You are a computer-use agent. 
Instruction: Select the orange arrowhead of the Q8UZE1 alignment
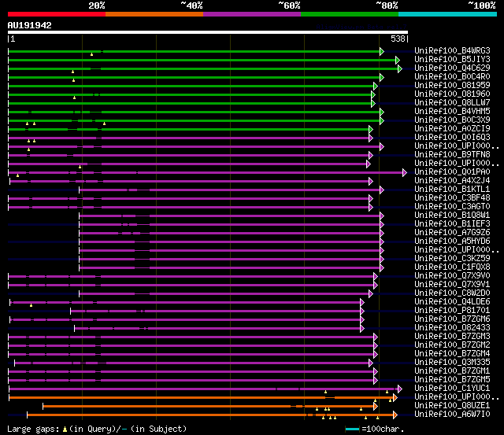tap(376, 407)
